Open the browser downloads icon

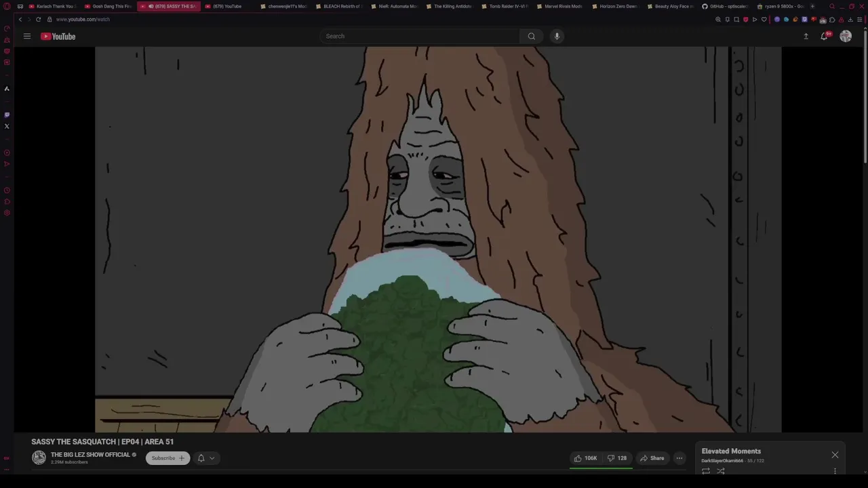point(850,19)
